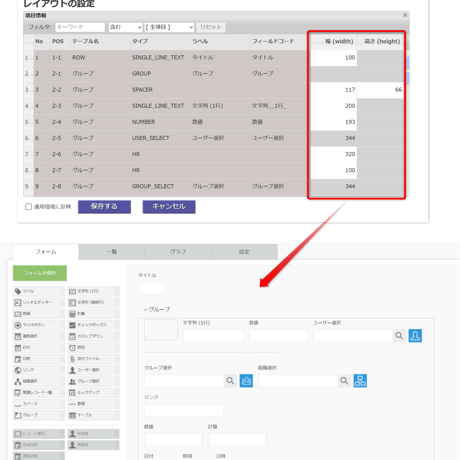Edit width cell 320 of HR row
The height and width of the screenshot is (460, 460).
coord(334,154)
